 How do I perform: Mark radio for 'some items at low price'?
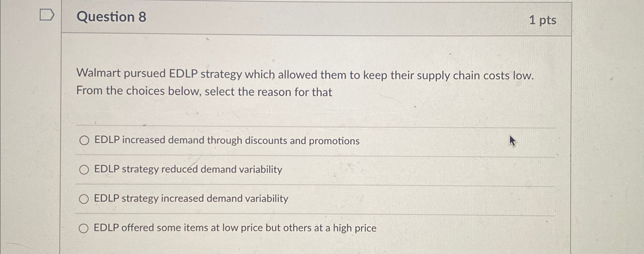coord(84,228)
